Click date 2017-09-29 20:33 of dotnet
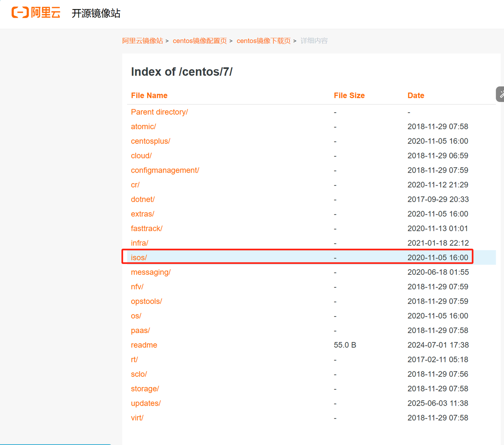Screen dimensions: 504x445 point(438,199)
